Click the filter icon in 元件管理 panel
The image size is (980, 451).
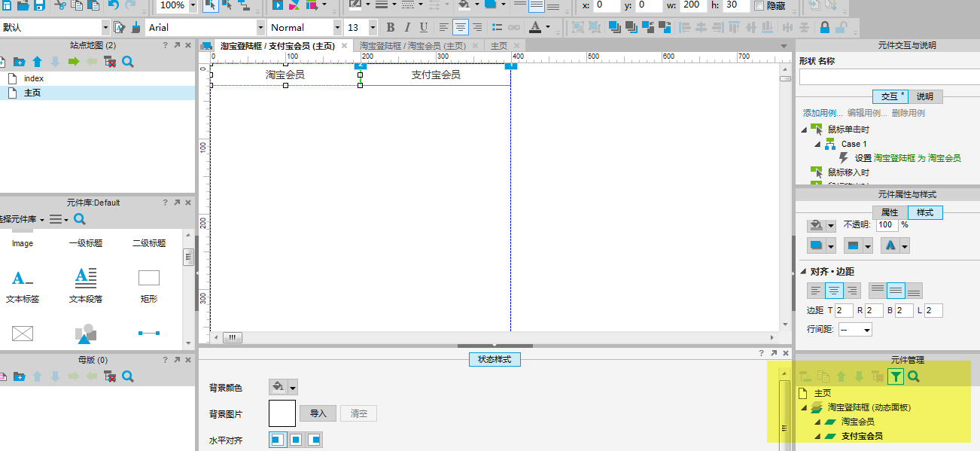coord(896,376)
